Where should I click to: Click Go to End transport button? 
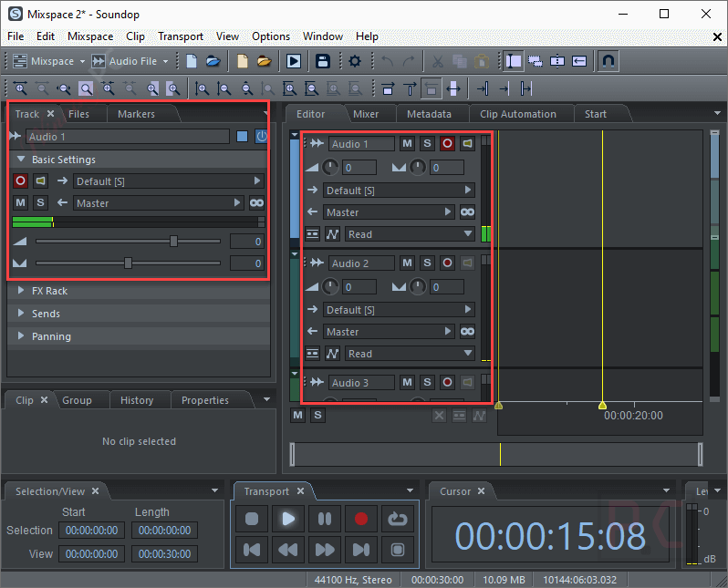coord(360,550)
